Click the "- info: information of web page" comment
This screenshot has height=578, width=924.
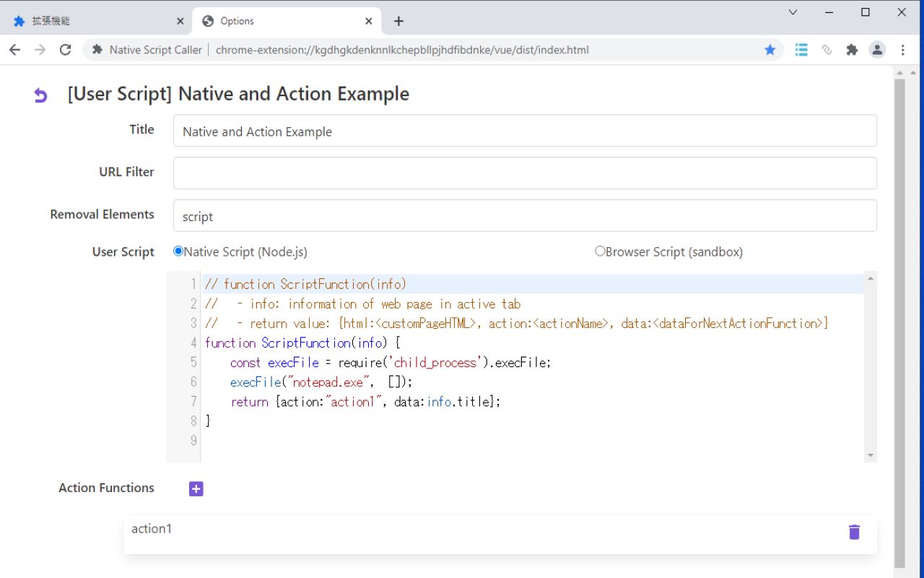tap(362, 303)
